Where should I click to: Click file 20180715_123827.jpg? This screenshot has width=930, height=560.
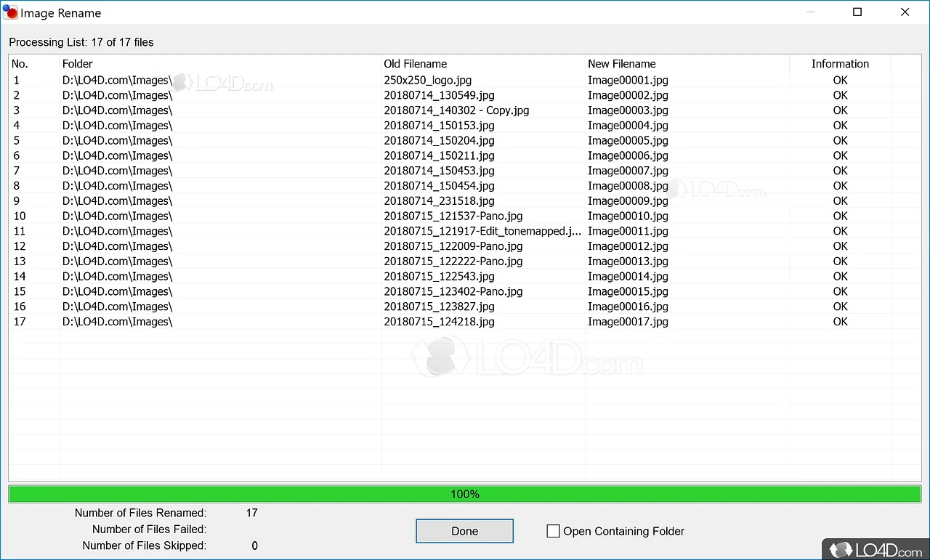[x=439, y=307]
